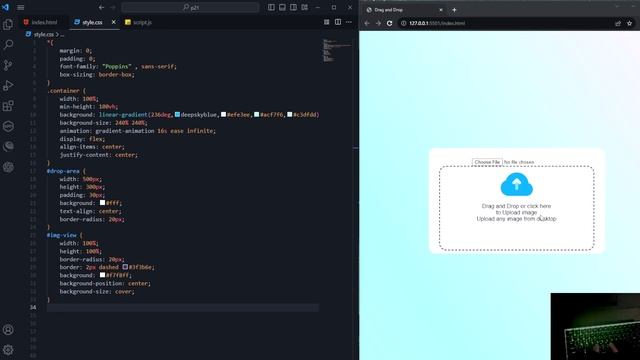Open the Manage gear menu in VS Code
Image resolution: width=640 pixels, height=360 pixels.
[8, 349]
